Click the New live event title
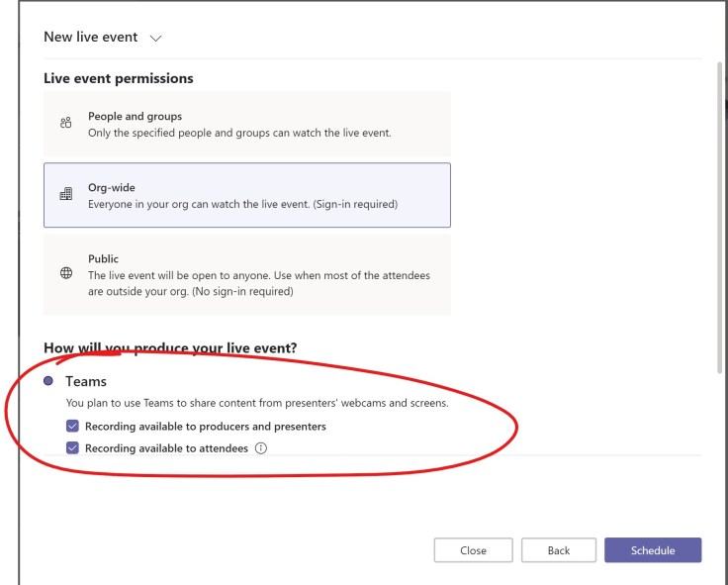728x585 pixels. pos(91,38)
